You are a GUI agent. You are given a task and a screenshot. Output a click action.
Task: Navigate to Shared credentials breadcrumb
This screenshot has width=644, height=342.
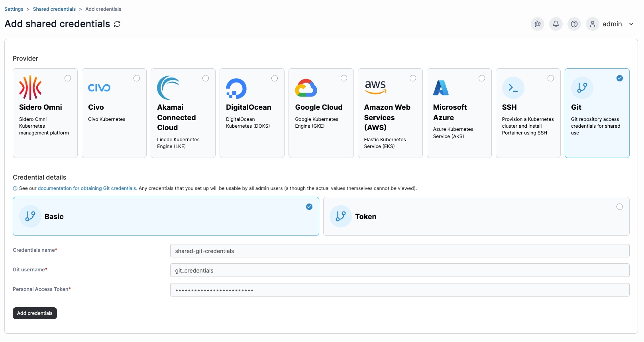pos(54,9)
